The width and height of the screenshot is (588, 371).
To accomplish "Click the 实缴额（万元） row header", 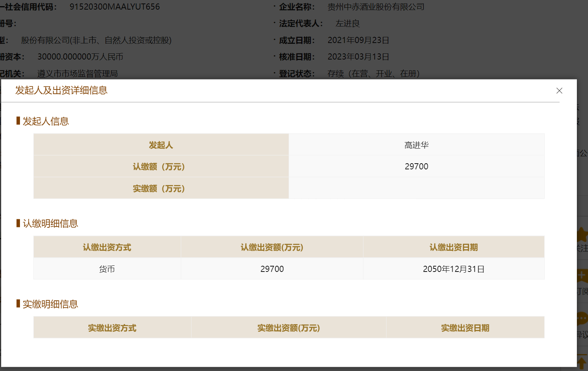I will pos(161,188).
